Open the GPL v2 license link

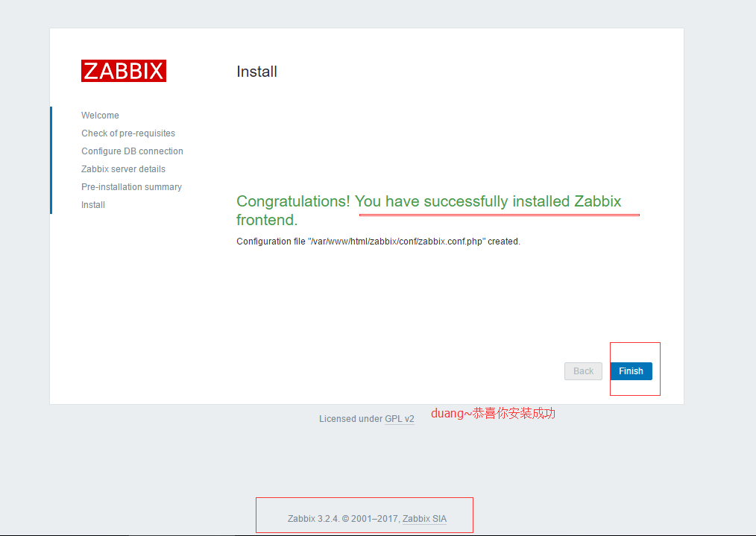[399, 419]
